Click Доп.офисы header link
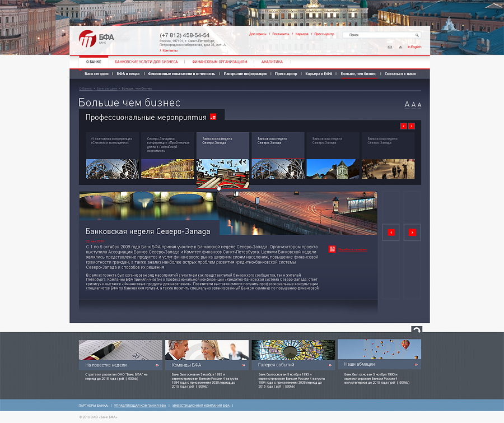This screenshot has width=504, height=423. (x=258, y=34)
